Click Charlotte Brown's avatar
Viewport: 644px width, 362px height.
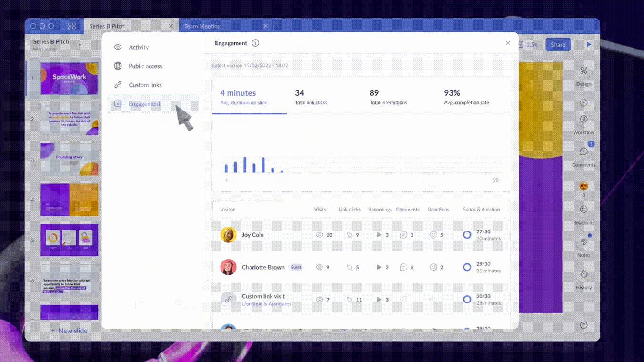point(228,267)
